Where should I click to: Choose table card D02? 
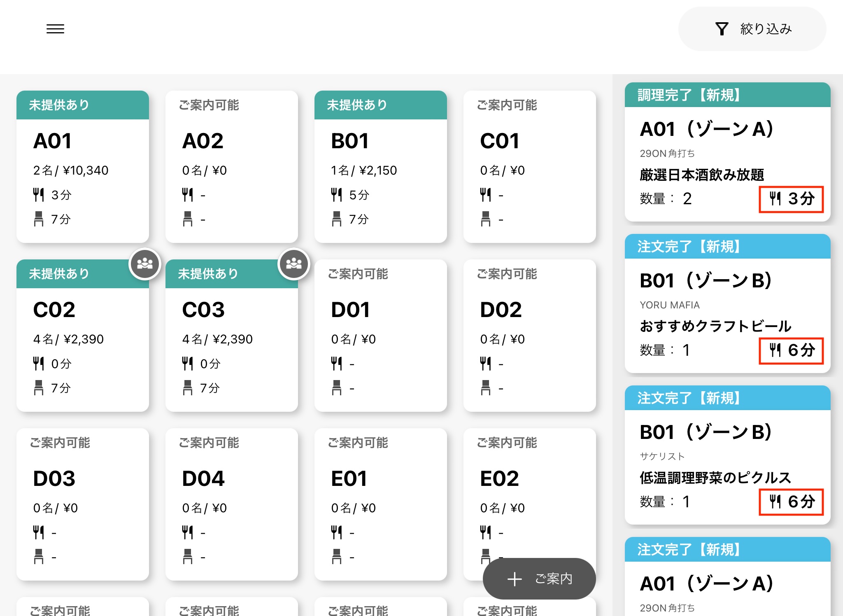click(530, 336)
